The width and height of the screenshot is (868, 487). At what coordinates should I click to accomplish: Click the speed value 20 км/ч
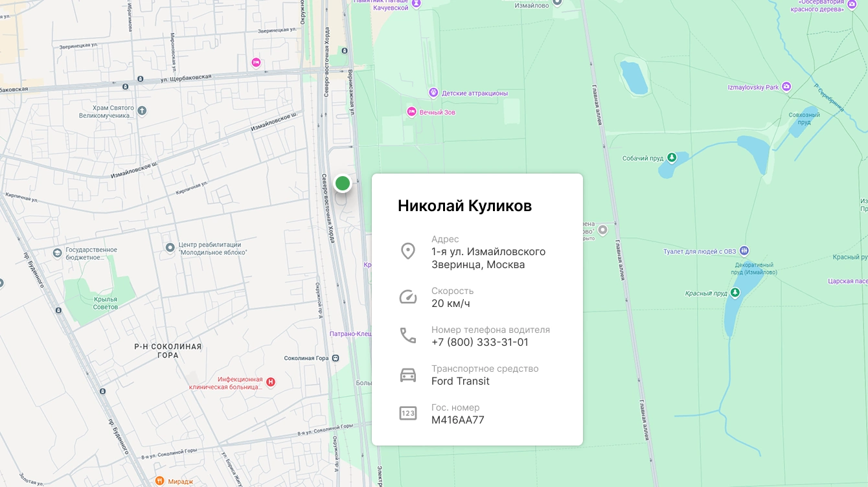pyautogui.click(x=451, y=303)
